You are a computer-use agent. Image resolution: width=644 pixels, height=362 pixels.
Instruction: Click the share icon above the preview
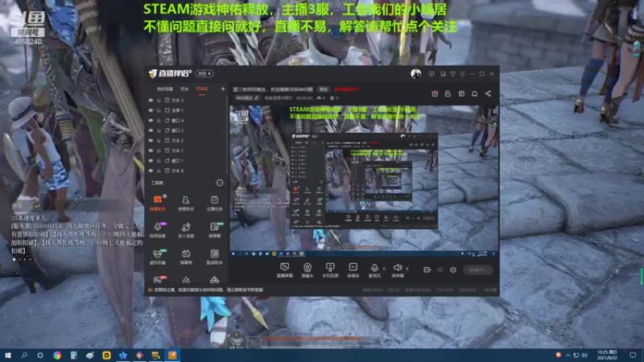click(x=488, y=93)
